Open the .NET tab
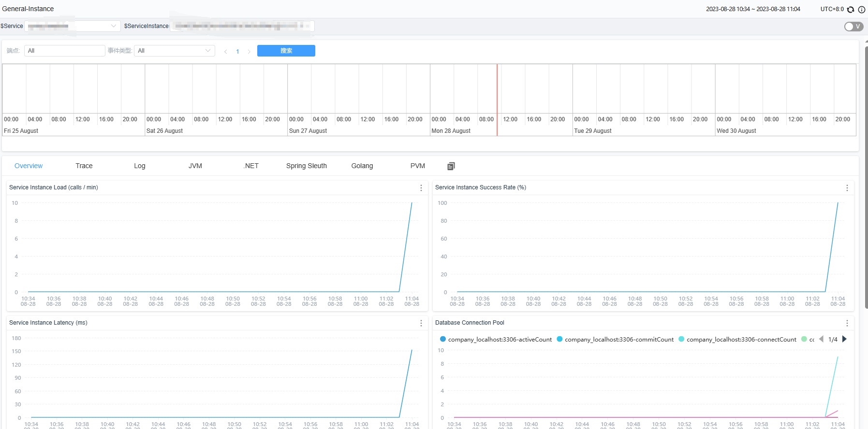The image size is (868, 429). click(251, 166)
